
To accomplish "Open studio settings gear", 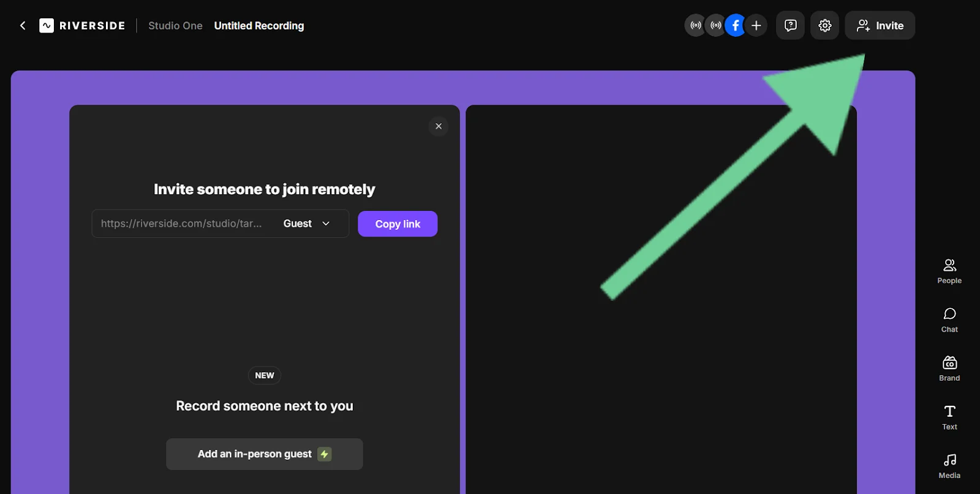I will click(825, 26).
